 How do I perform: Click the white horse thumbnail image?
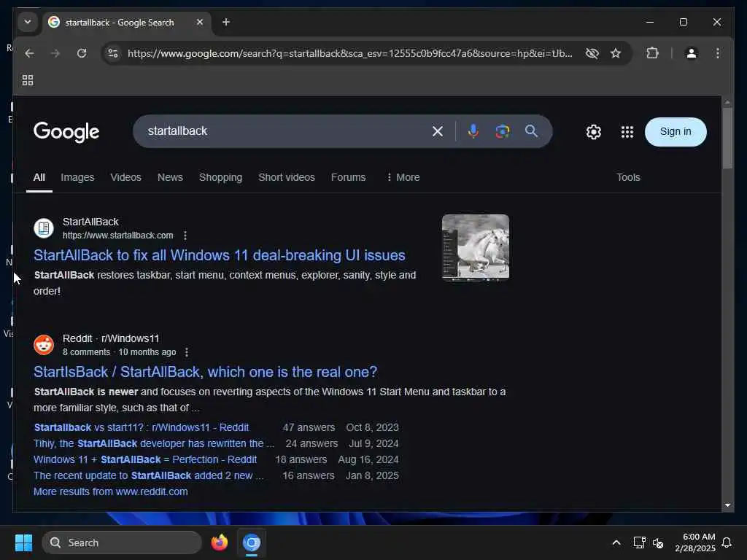[x=476, y=247]
